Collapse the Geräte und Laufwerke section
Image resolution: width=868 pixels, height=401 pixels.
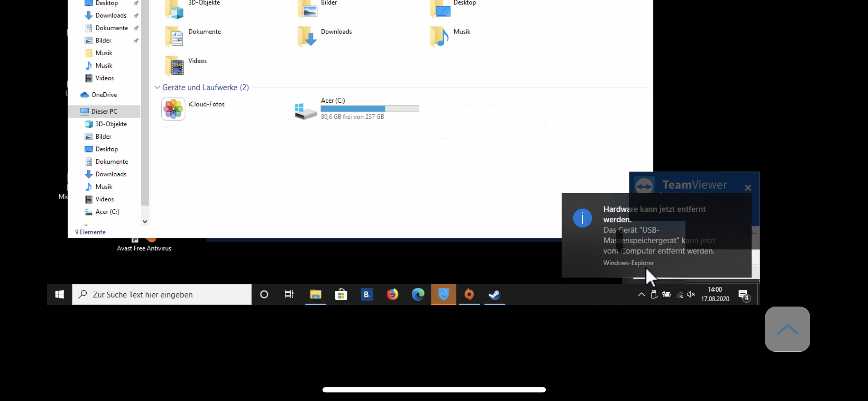pyautogui.click(x=157, y=87)
